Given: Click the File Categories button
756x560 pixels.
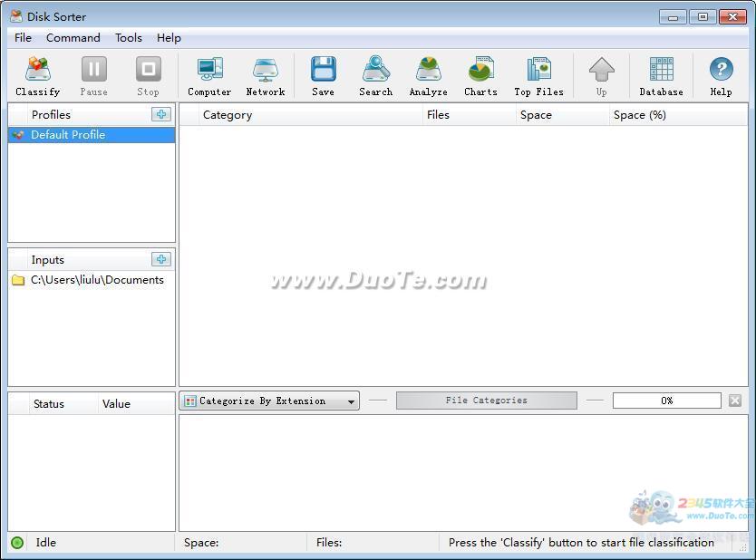Looking at the screenshot, I should [x=487, y=401].
